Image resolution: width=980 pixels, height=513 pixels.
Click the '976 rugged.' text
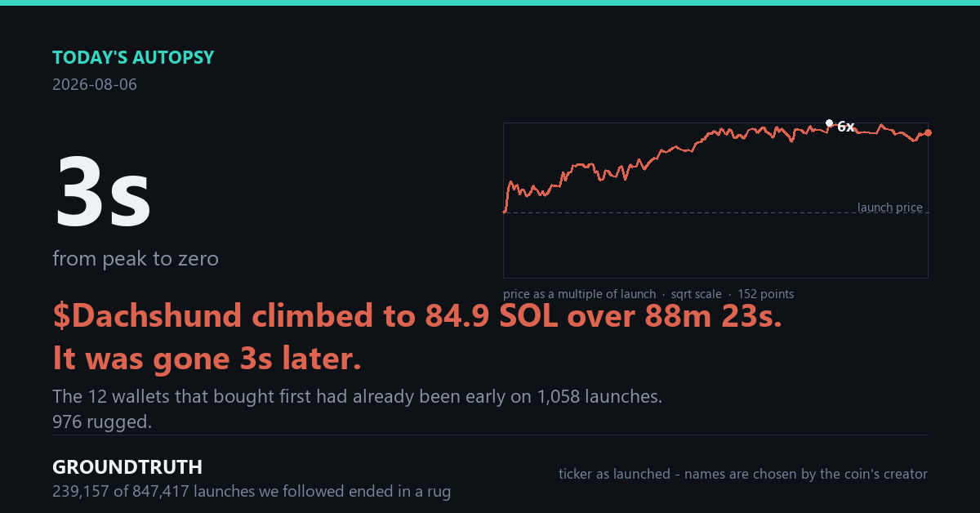pos(102,422)
